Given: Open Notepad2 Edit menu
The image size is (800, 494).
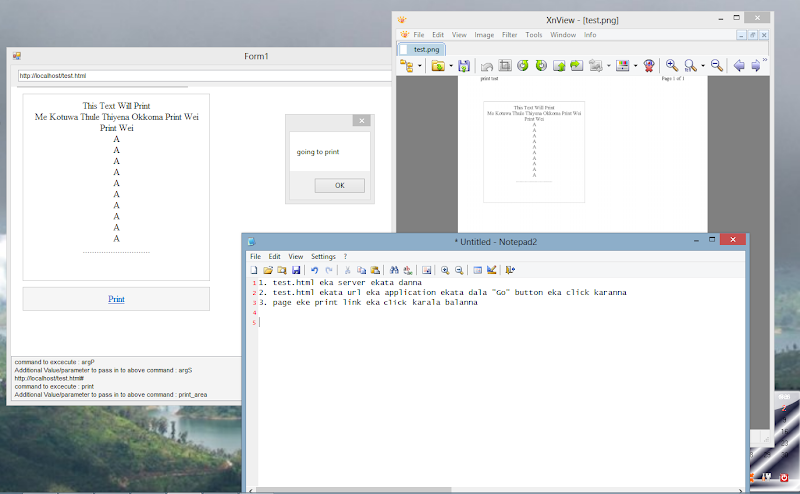Looking at the screenshot, I should [x=274, y=256].
